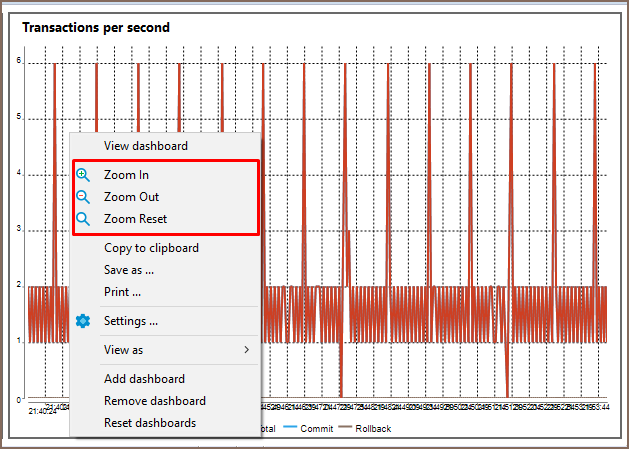Screen dimensions: 629x449
Task: Select Copy to clipboard
Action: coord(151,248)
